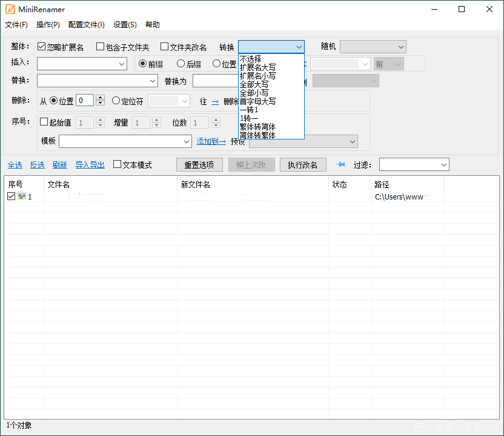Screen dimensions: 504x436
Task: Select the 定位符 radio button
Action: pyautogui.click(x=116, y=101)
